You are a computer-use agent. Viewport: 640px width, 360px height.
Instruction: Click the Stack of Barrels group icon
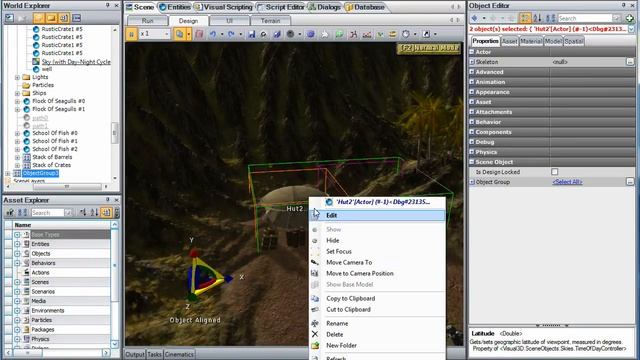coord(27,157)
